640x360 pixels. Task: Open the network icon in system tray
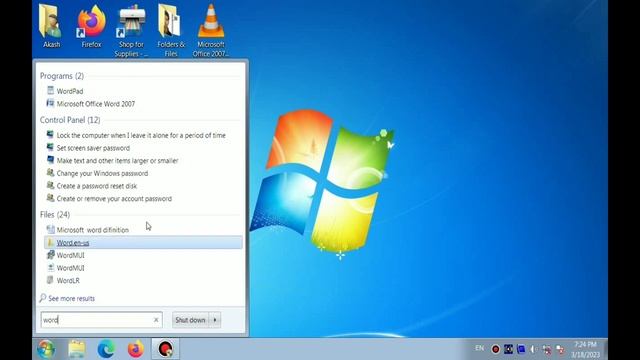pos(547,349)
